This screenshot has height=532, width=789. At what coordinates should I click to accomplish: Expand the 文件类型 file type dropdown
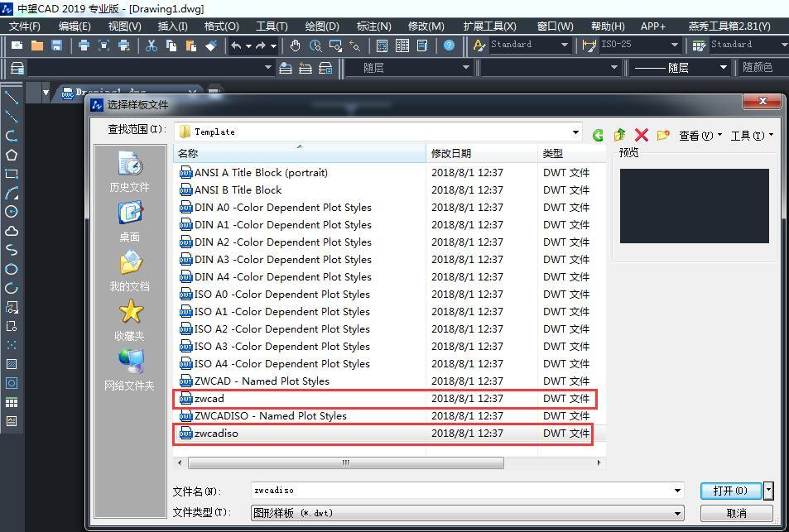click(677, 514)
